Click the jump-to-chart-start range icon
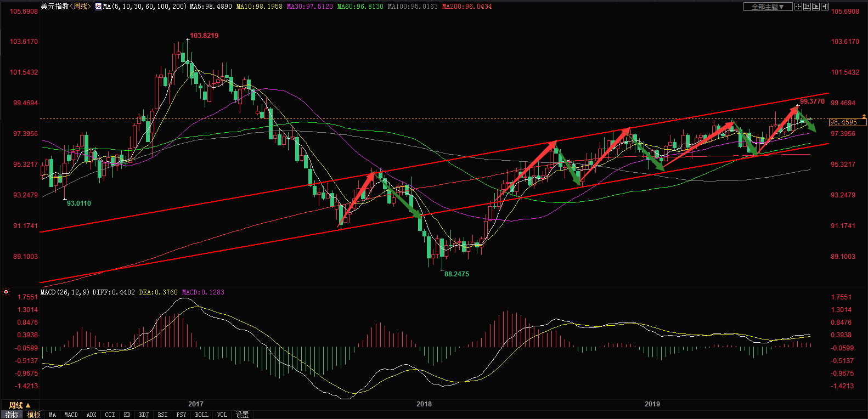 tap(807, 7)
